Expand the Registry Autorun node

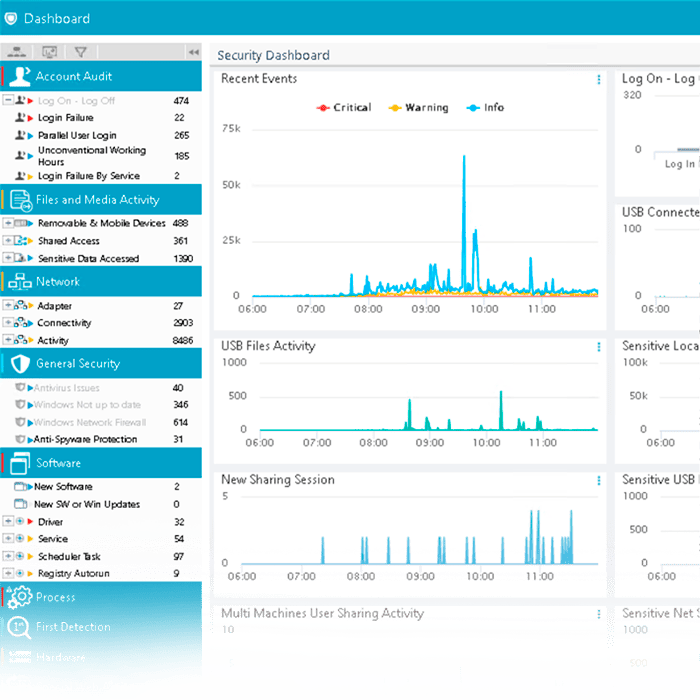coord(8,573)
